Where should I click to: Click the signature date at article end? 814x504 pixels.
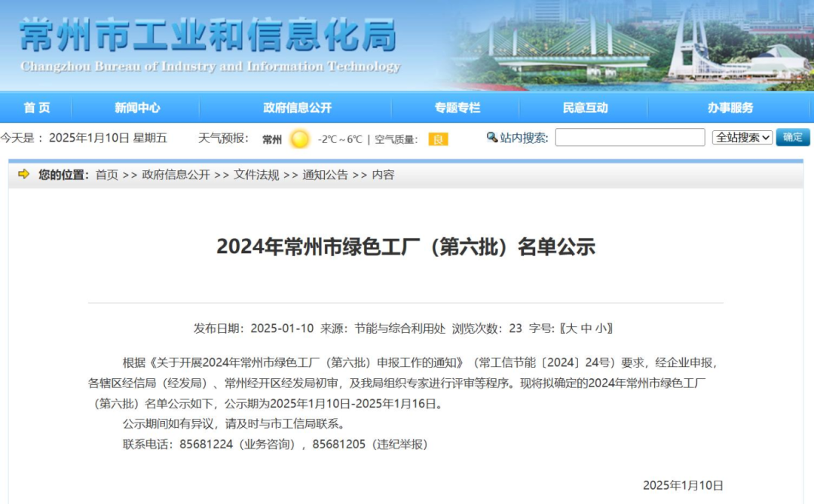[683, 485]
